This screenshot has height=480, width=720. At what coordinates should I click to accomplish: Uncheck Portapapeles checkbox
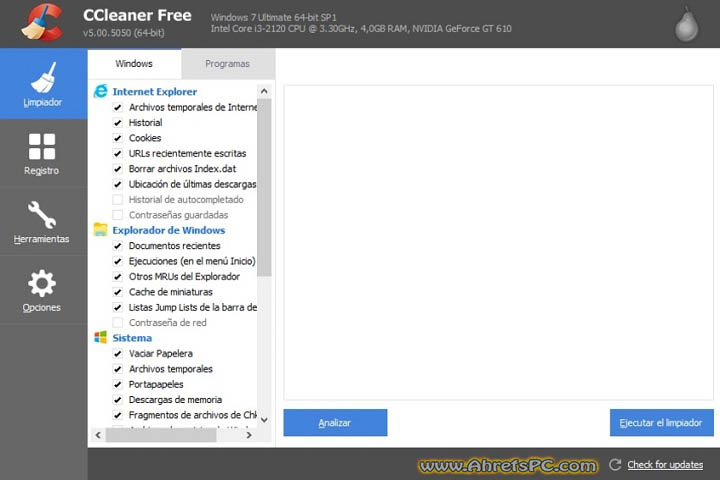(x=118, y=384)
